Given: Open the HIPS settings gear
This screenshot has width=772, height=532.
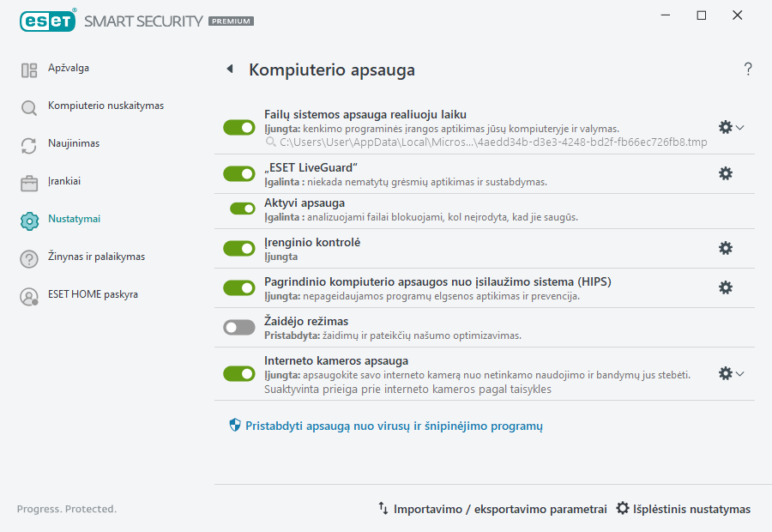Looking at the screenshot, I should coord(726,287).
